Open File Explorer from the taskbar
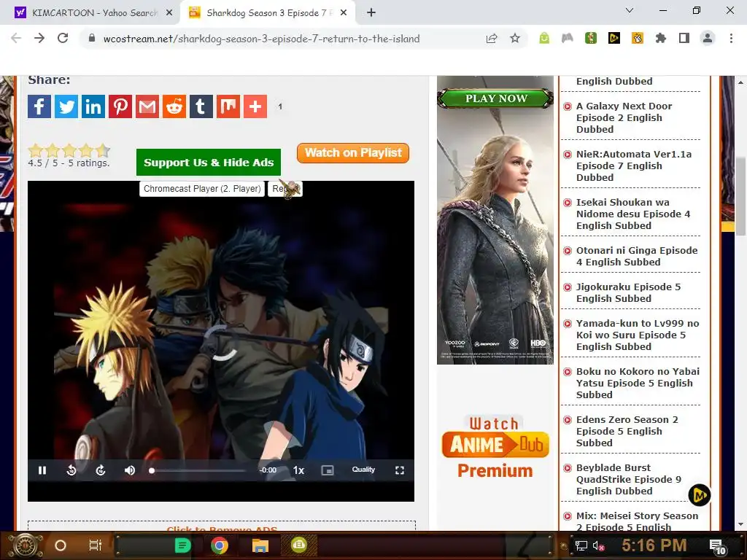Screen dimensions: 747x560 (x=260, y=545)
